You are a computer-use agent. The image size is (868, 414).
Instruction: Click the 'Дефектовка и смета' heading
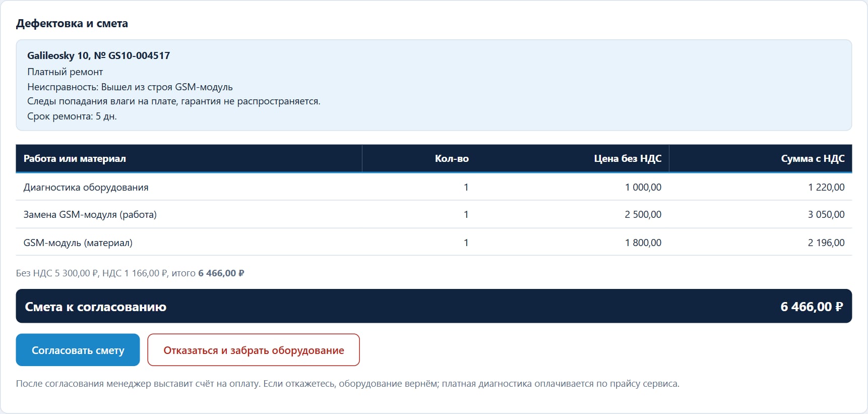point(72,23)
